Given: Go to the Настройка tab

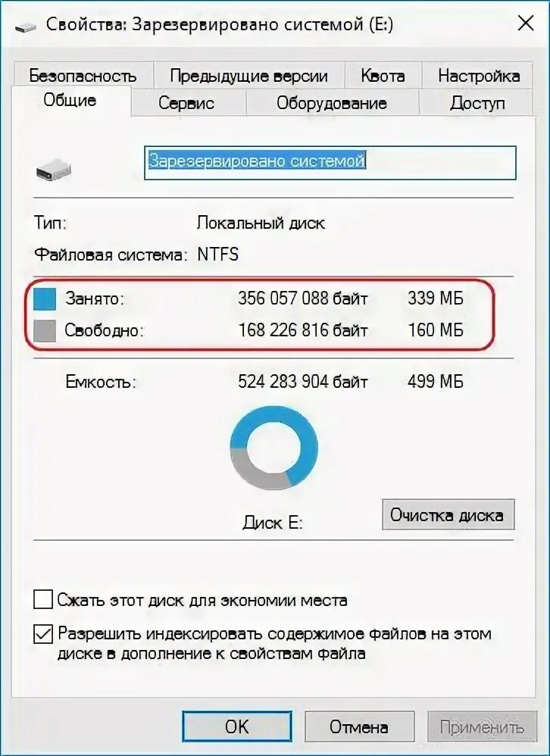Looking at the screenshot, I should pyautogui.click(x=478, y=76).
